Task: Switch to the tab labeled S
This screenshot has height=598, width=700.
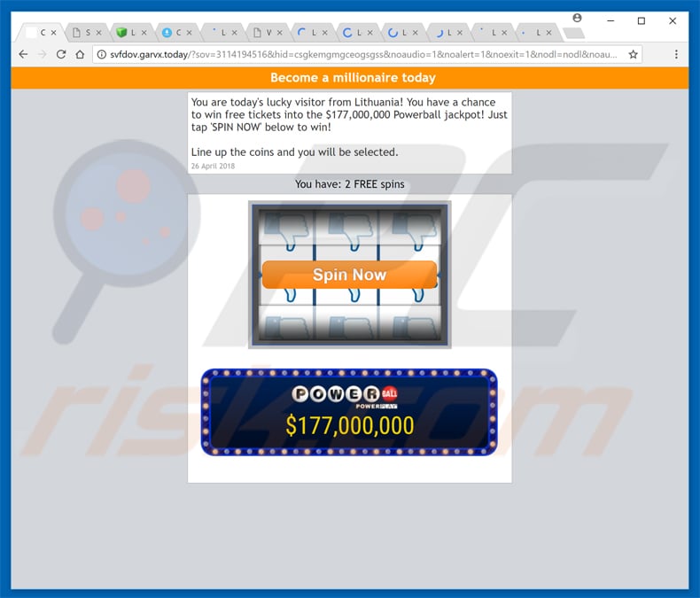Action: coord(87,33)
